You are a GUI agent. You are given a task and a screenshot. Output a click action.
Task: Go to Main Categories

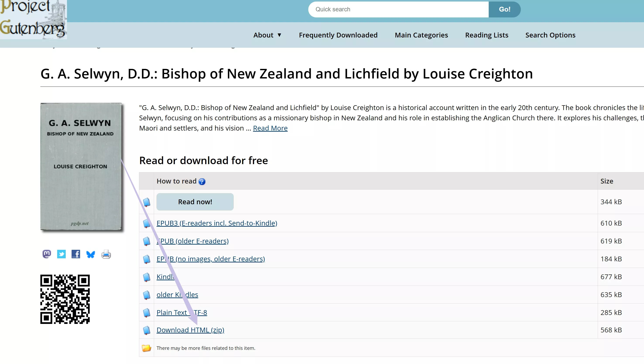tap(421, 35)
